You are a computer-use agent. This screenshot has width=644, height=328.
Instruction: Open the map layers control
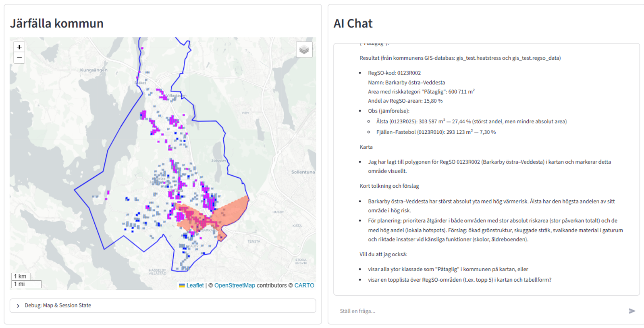click(304, 50)
